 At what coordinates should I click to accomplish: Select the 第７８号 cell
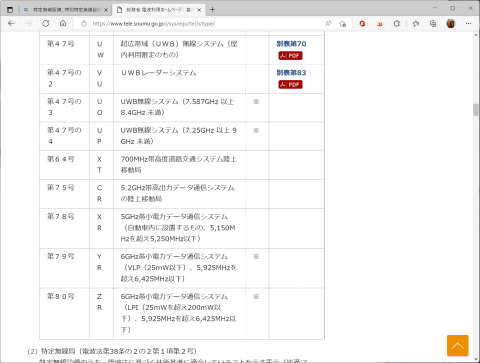click(x=64, y=228)
